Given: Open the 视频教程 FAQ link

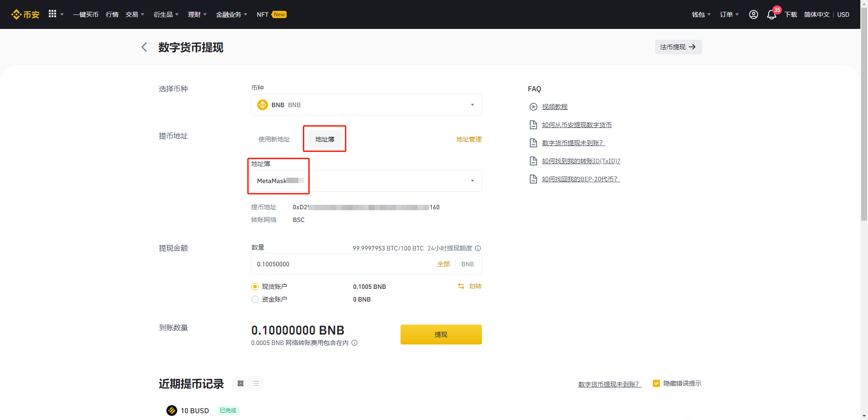Looking at the screenshot, I should (x=555, y=107).
